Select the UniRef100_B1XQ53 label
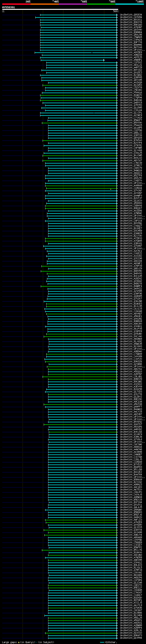 tap(131, 85)
